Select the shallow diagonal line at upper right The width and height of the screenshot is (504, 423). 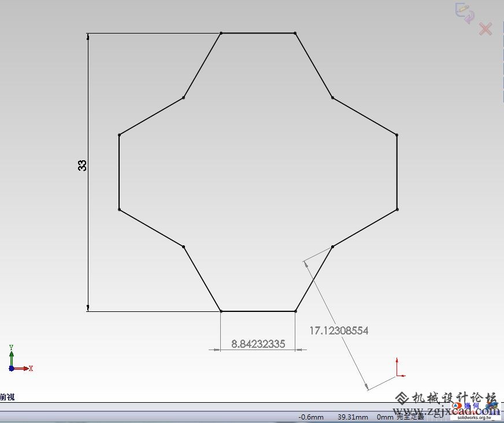pyautogui.click(x=365, y=116)
